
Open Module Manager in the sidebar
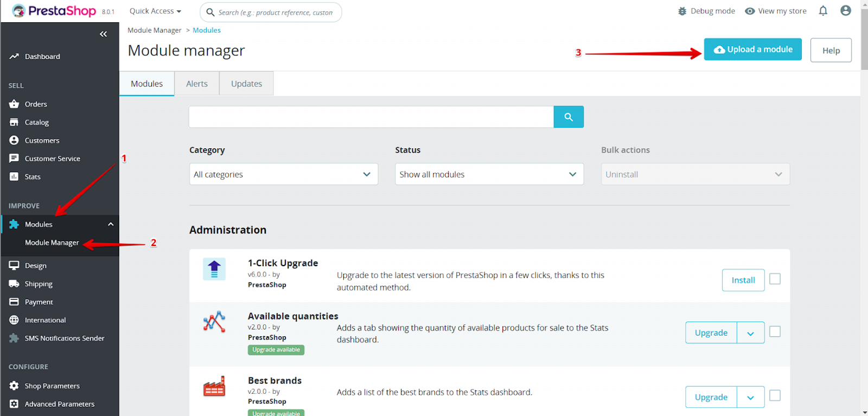52,243
